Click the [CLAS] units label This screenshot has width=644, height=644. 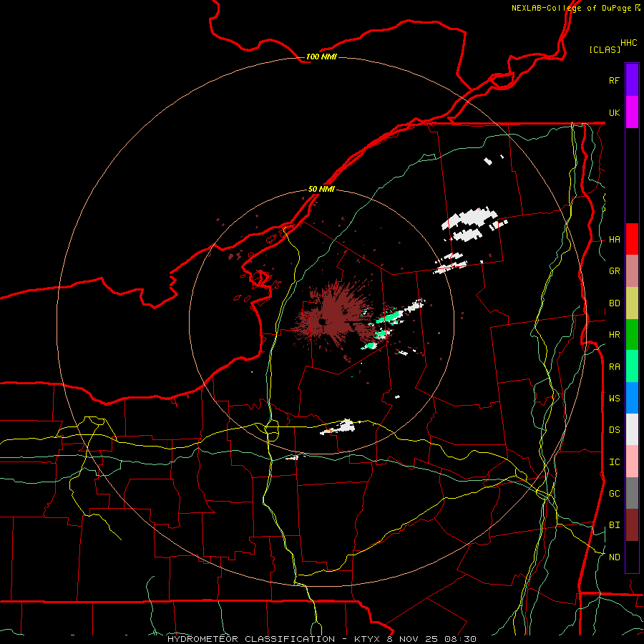coord(605,49)
